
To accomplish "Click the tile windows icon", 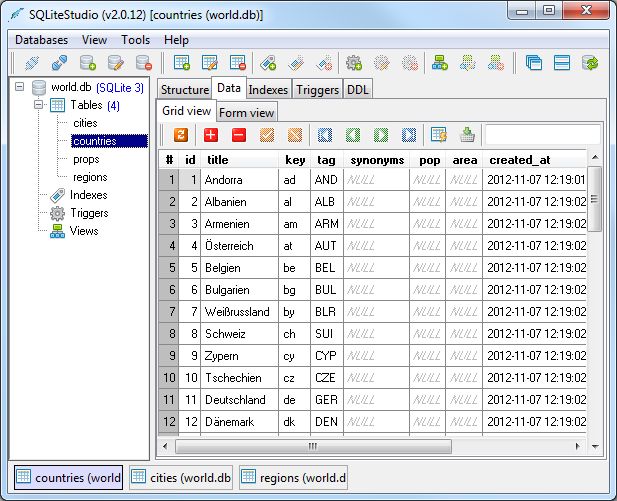I will point(562,63).
